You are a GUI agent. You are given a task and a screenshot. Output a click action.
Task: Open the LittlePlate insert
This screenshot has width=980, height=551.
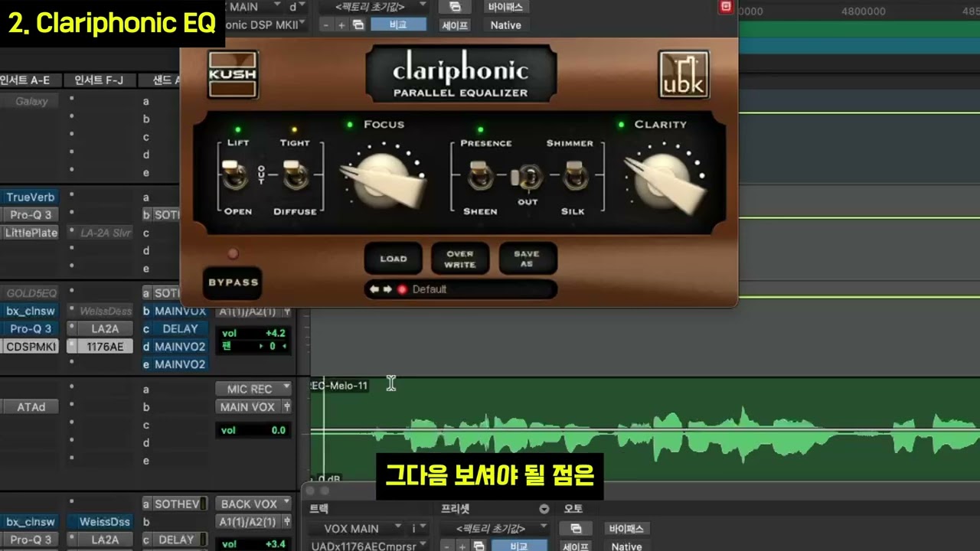(x=31, y=233)
